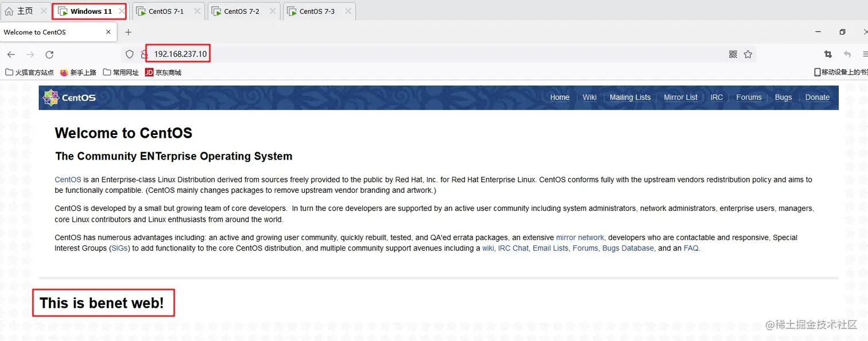Click the insecure connection lock icon

click(145, 55)
